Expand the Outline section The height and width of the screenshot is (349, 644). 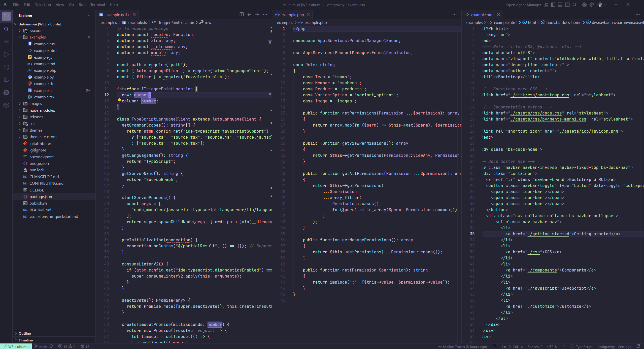point(25,333)
